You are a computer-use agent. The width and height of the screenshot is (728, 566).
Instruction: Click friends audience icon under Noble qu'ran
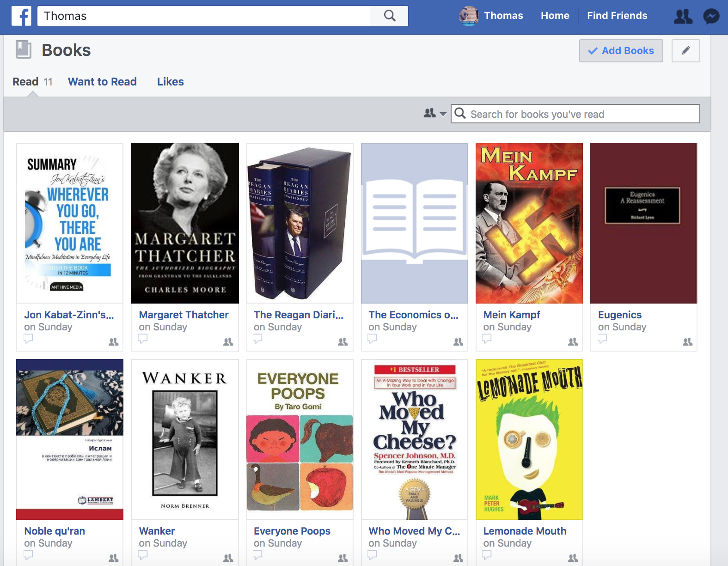(x=113, y=558)
